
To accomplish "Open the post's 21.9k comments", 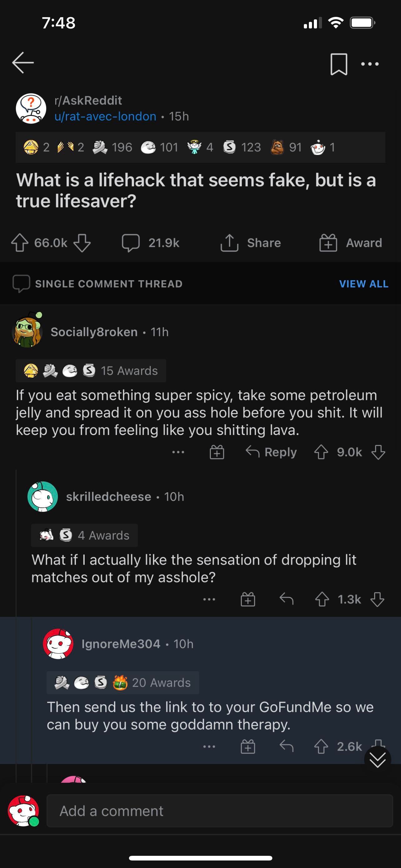I will (151, 243).
